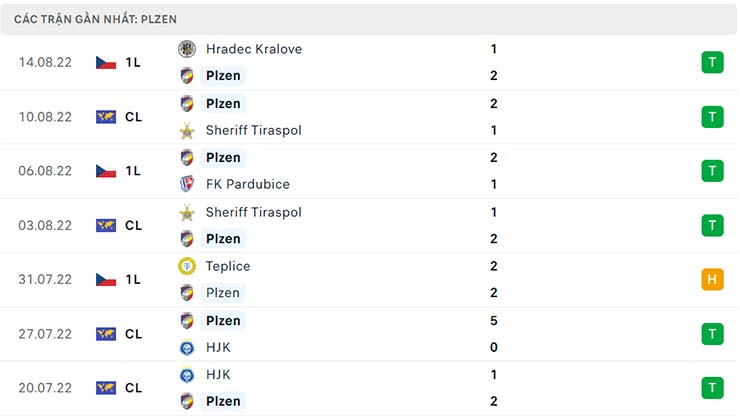740x417 pixels.
Task: Click the Sheriff Tiraspol crest on 03.08.22 match
Action: pyautogui.click(x=186, y=212)
